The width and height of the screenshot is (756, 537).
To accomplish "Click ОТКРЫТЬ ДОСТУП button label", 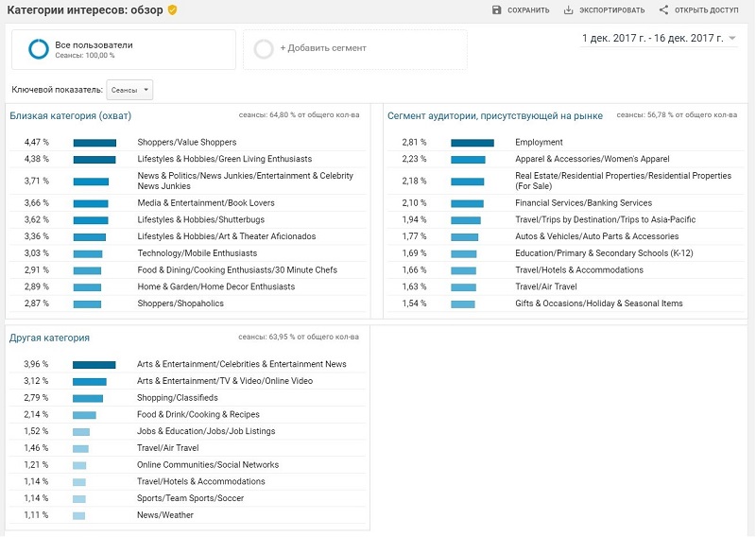I will pyautogui.click(x=706, y=10).
